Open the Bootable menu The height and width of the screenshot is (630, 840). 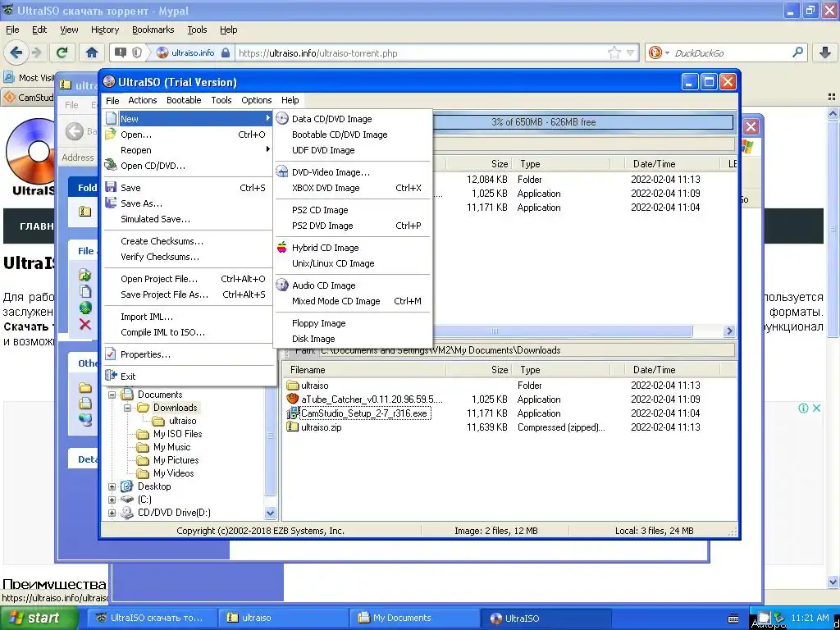click(x=184, y=100)
